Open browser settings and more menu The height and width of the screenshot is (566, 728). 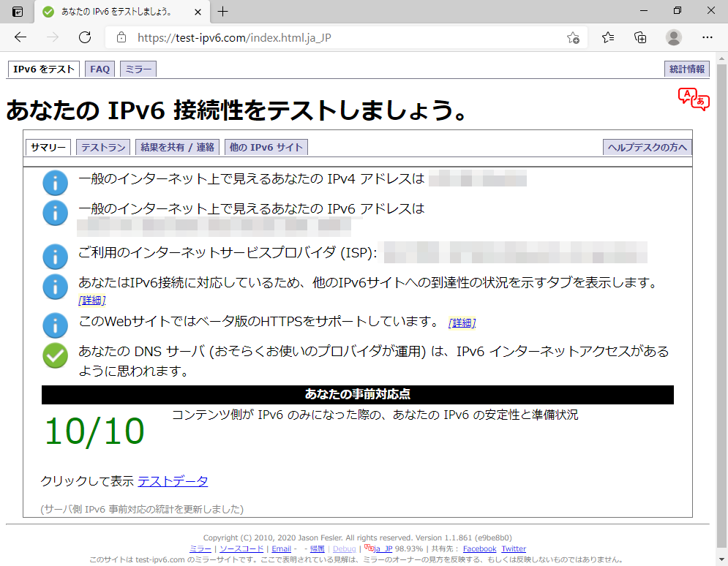click(707, 37)
